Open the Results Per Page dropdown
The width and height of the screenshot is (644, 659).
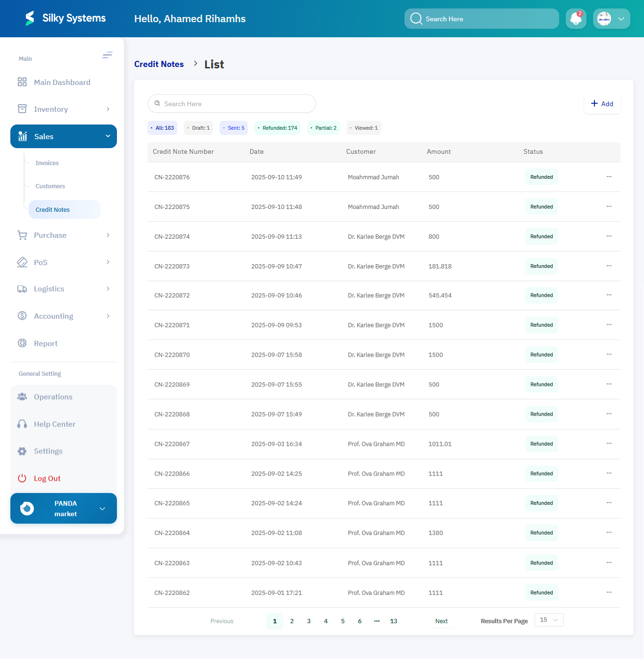point(548,619)
